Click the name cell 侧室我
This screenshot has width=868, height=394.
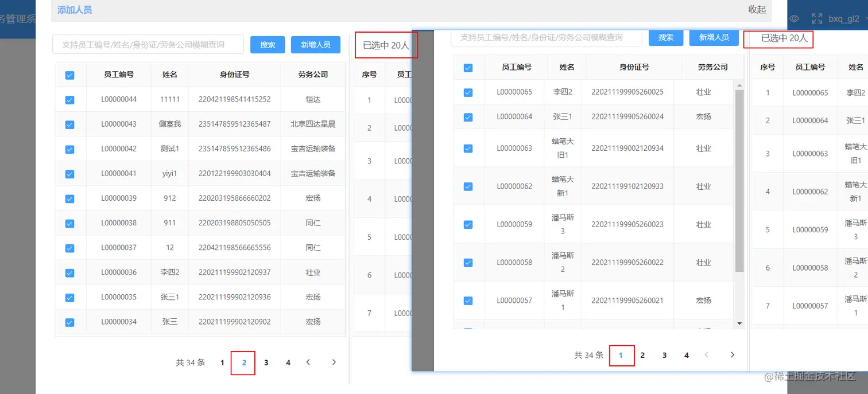click(170, 124)
